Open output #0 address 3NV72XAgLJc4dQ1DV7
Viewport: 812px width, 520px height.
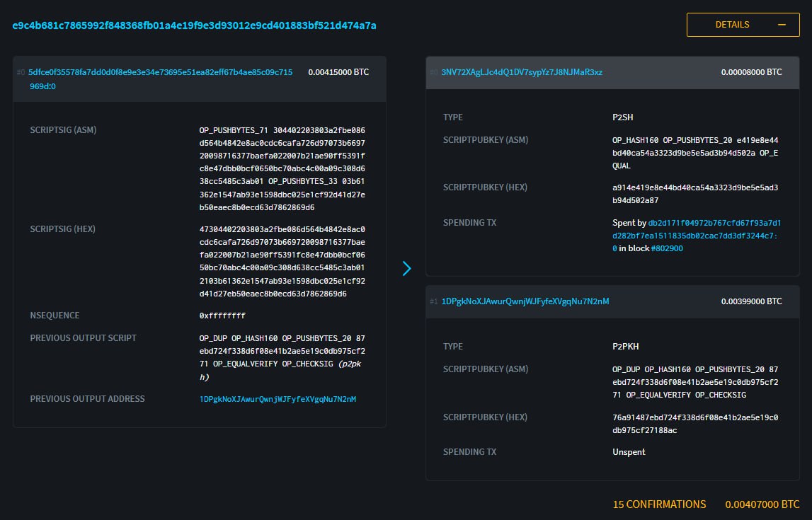[522, 72]
